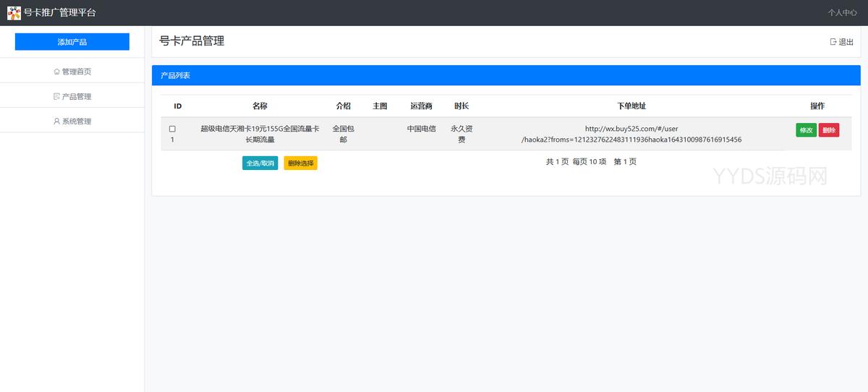868x392 pixels.
Task: Click the 产品列表 panel header
Action: click(x=175, y=75)
